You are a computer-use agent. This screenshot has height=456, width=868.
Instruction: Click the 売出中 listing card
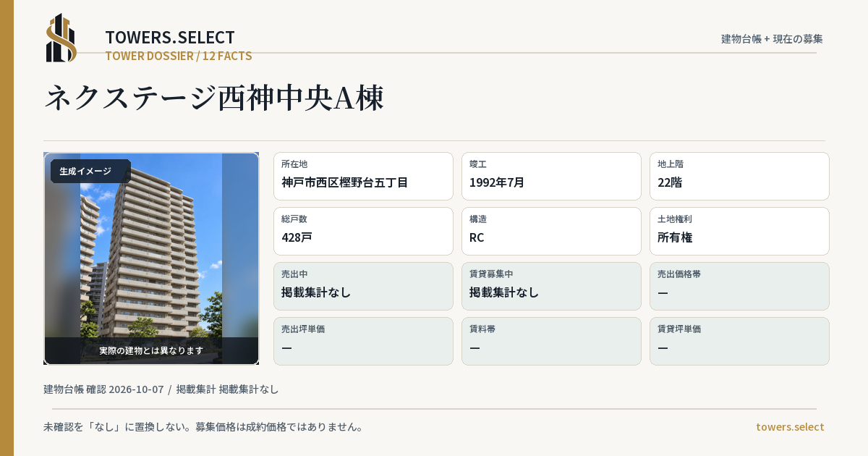tap(363, 286)
